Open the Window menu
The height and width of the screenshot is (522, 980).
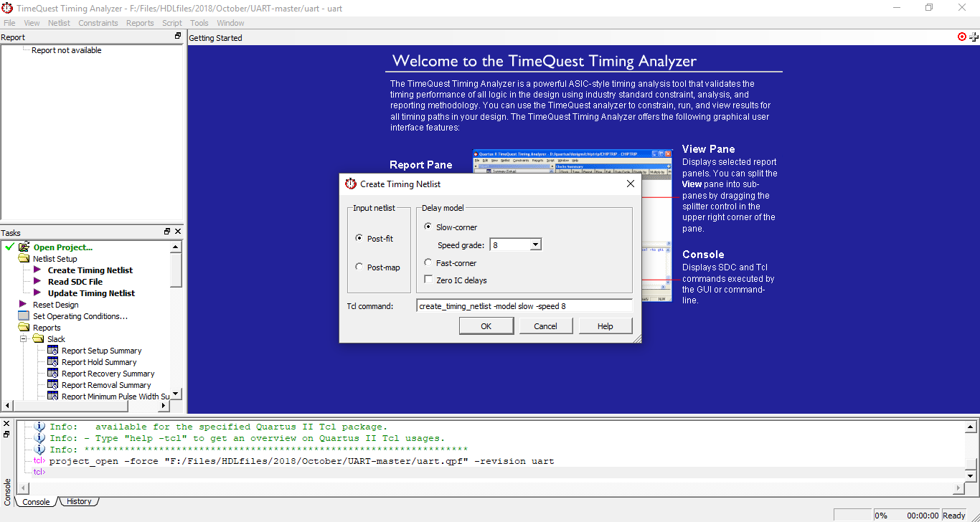(x=230, y=23)
